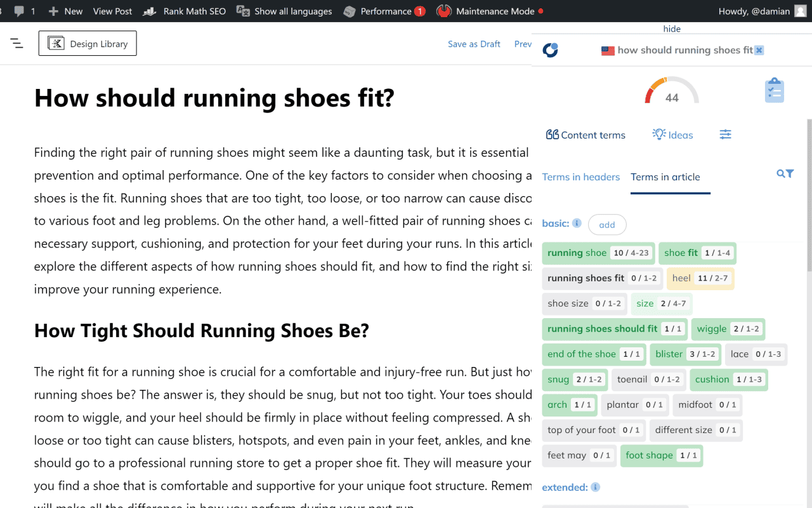Viewport: 812px width, 508px height.
Task: Open the clipboard checklist icon
Action: coord(775,90)
